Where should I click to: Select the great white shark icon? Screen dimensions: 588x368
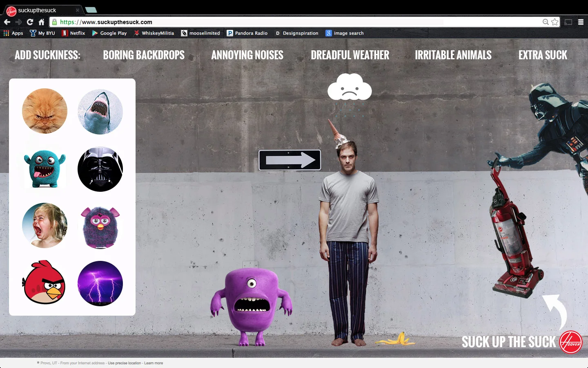pos(100,112)
